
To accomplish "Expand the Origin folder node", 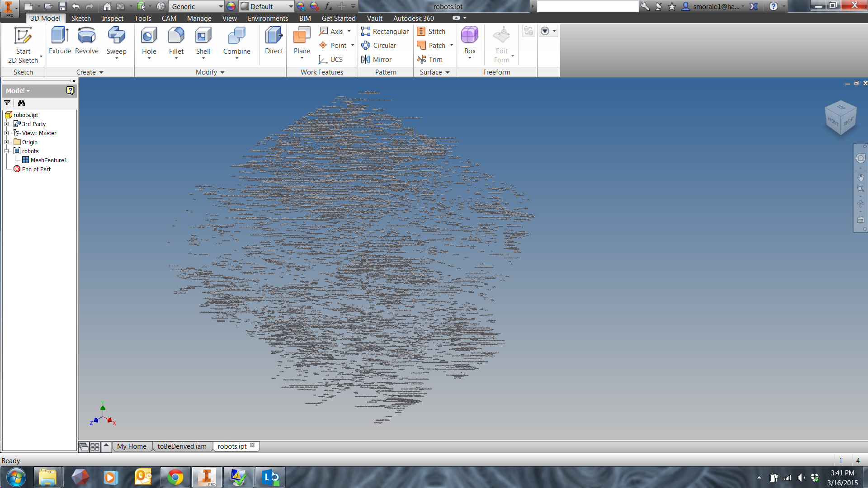I will [7, 142].
